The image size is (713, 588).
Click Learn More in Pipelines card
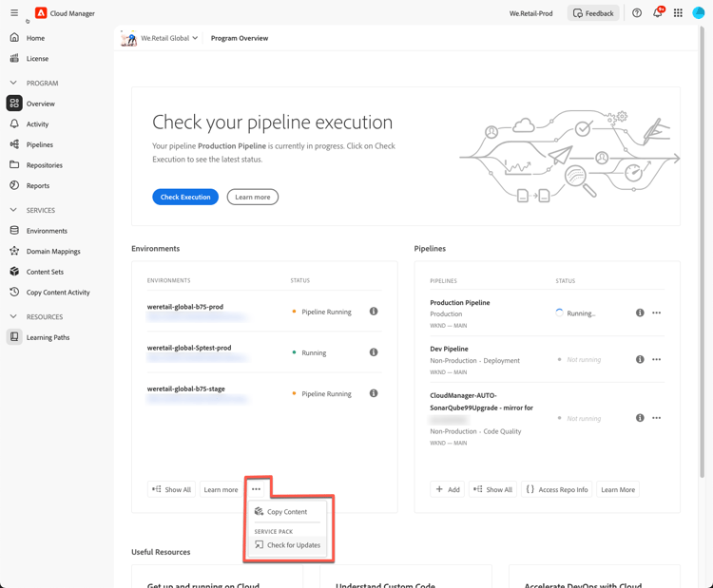618,489
